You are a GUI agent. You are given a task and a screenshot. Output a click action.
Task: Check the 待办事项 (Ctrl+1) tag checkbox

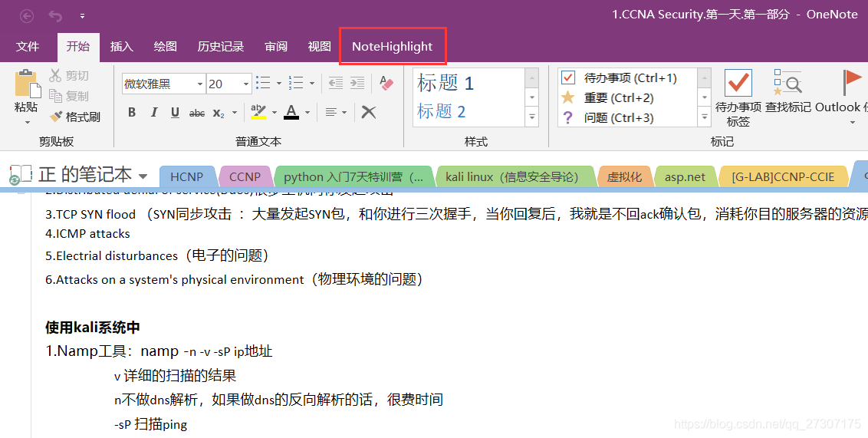[x=568, y=78]
